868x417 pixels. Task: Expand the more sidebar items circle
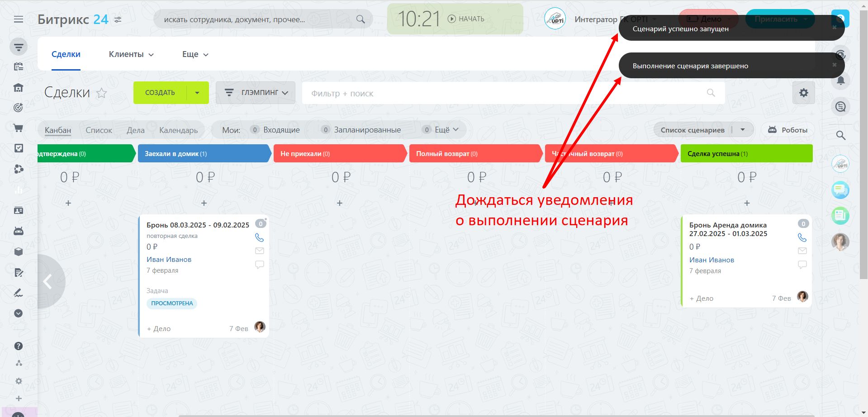[19, 313]
